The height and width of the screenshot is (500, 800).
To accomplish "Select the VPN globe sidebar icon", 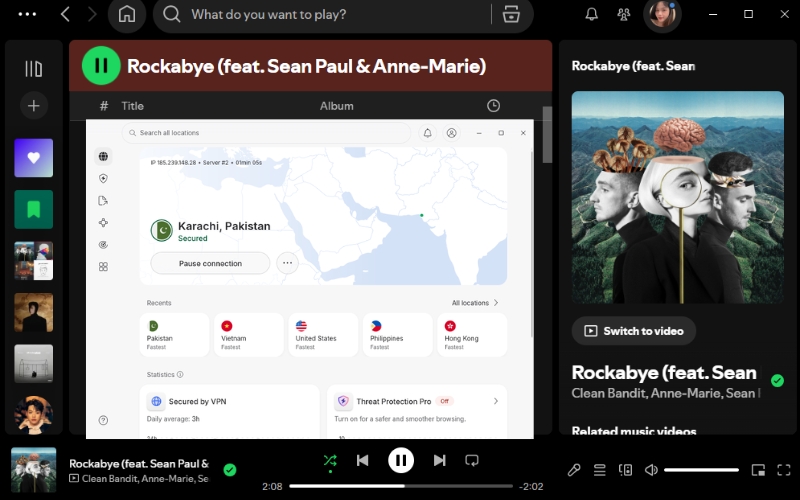I will [104, 156].
